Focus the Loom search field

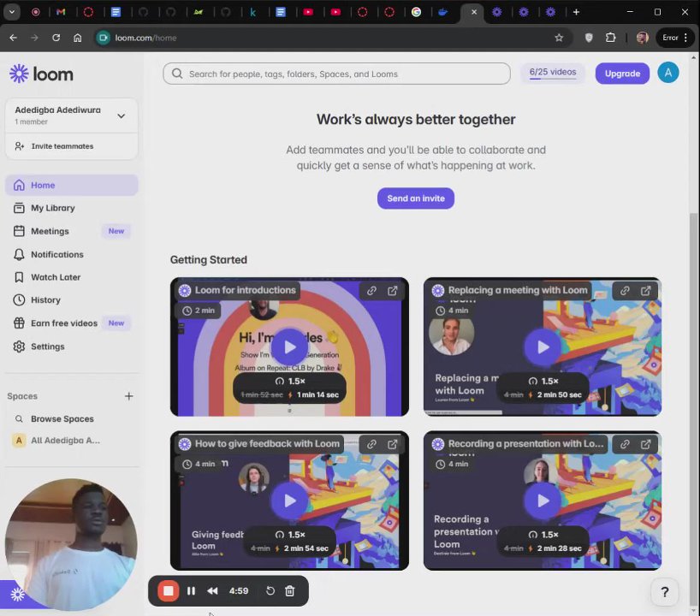[336, 74]
